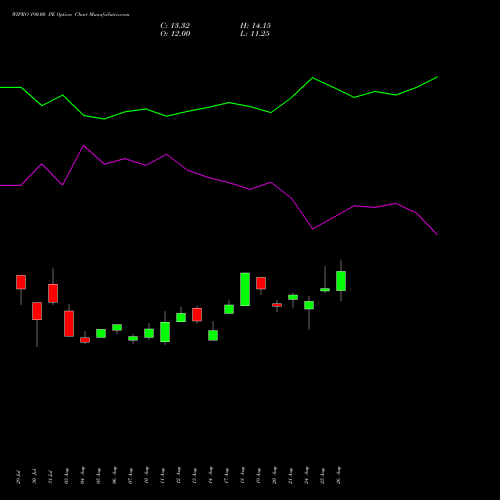Click the red candle above 19 Aug
This screenshot has width=500, height=500.
[x=261, y=283]
